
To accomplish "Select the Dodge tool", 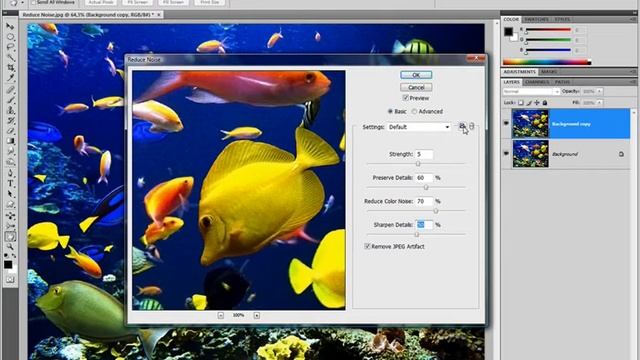I will 10,162.
